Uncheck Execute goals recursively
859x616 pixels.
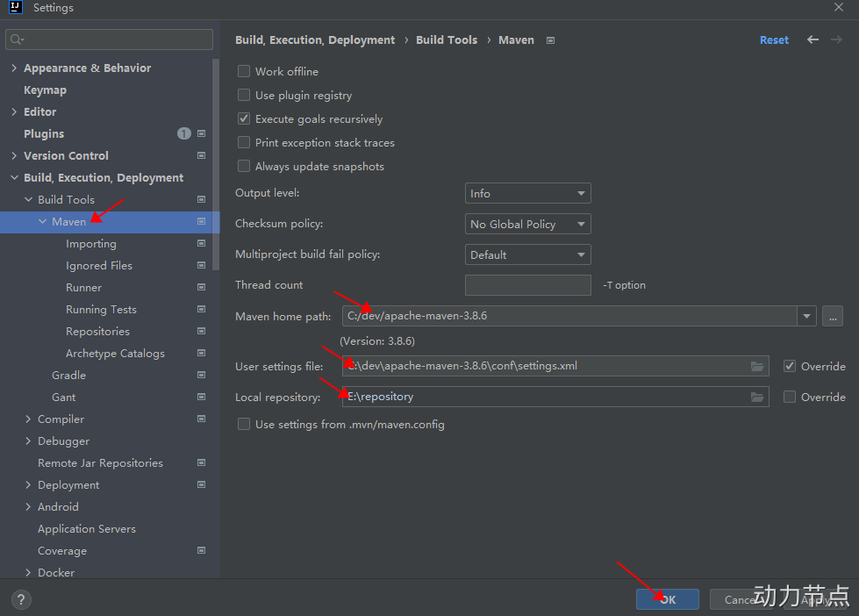[x=244, y=118]
